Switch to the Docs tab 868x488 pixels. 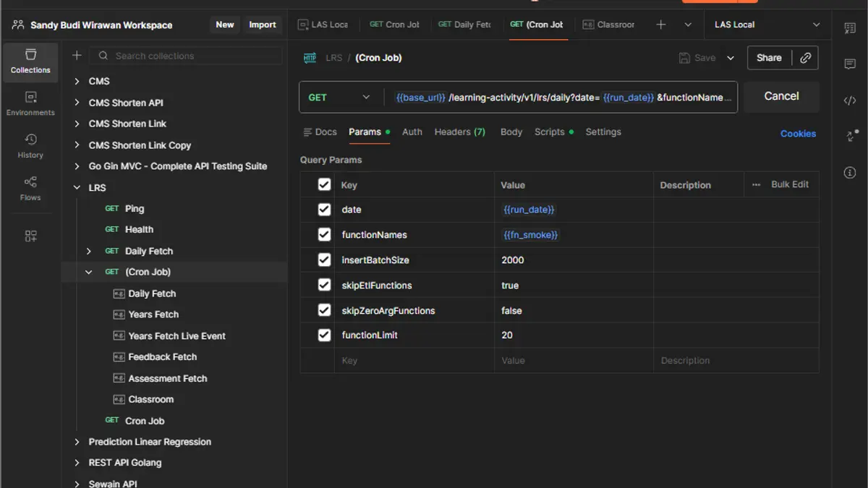click(x=320, y=132)
